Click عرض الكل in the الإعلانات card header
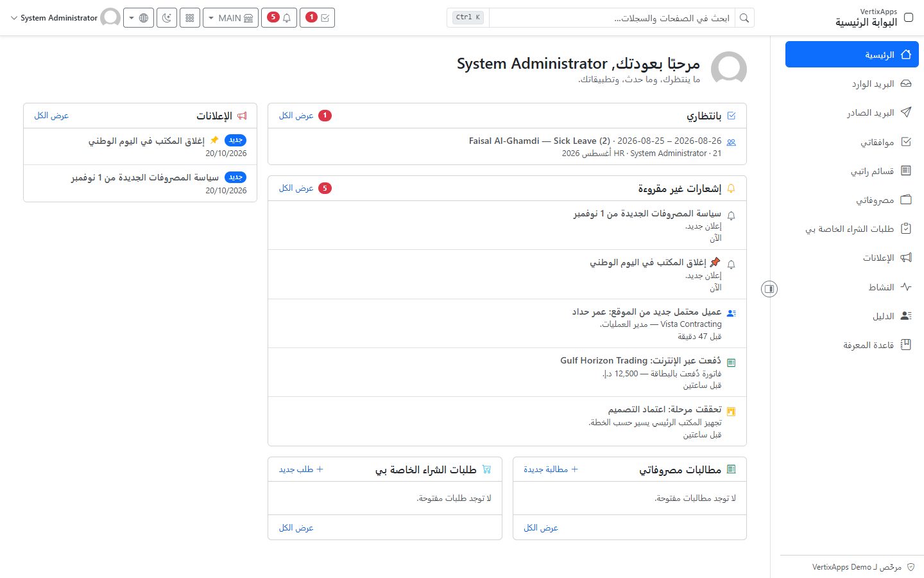The height and width of the screenshot is (578, 924). (x=51, y=116)
